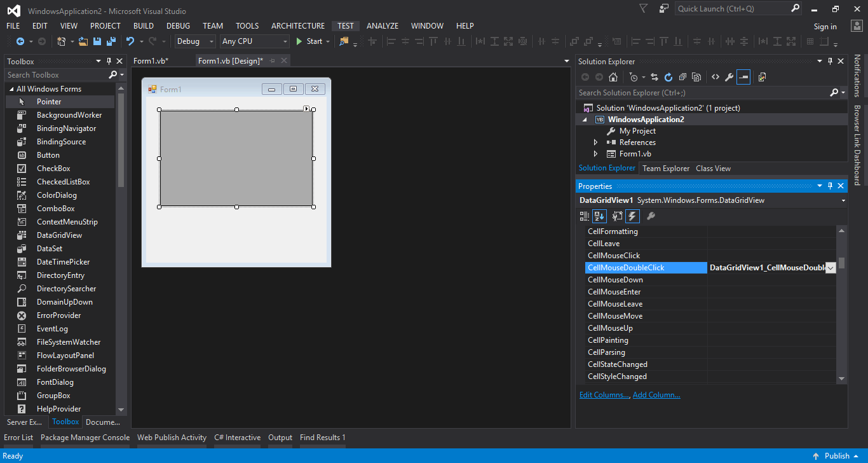Collapse the All Windows Forms toolbox group
Viewport: 868px width, 463px height.
[11, 89]
